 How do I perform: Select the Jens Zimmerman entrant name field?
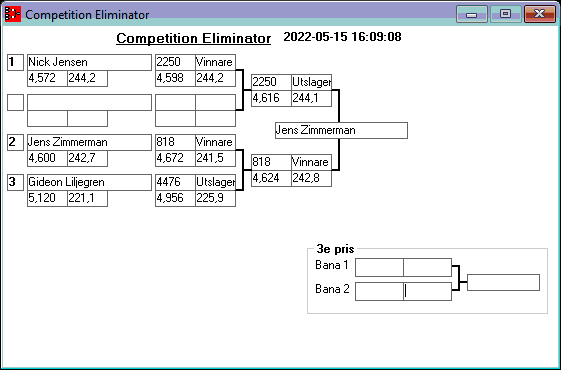(89, 142)
